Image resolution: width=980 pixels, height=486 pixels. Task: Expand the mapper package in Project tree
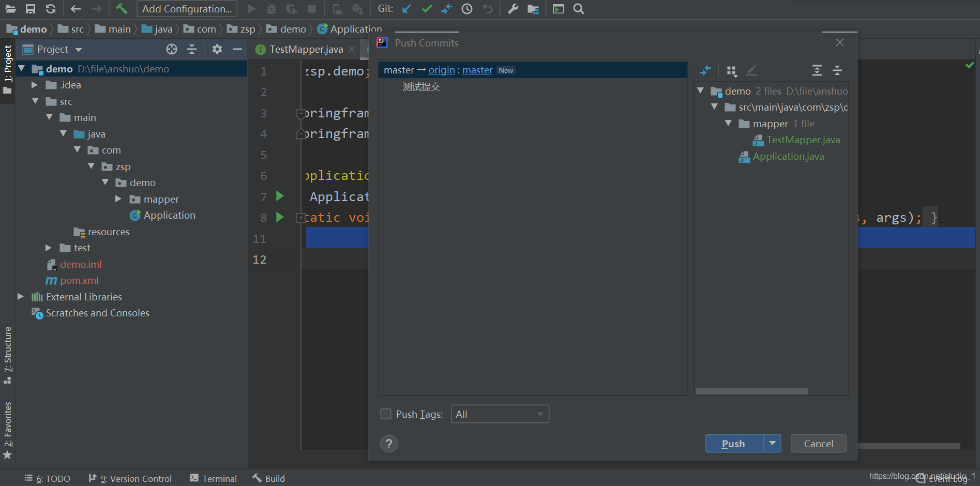(x=118, y=199)
